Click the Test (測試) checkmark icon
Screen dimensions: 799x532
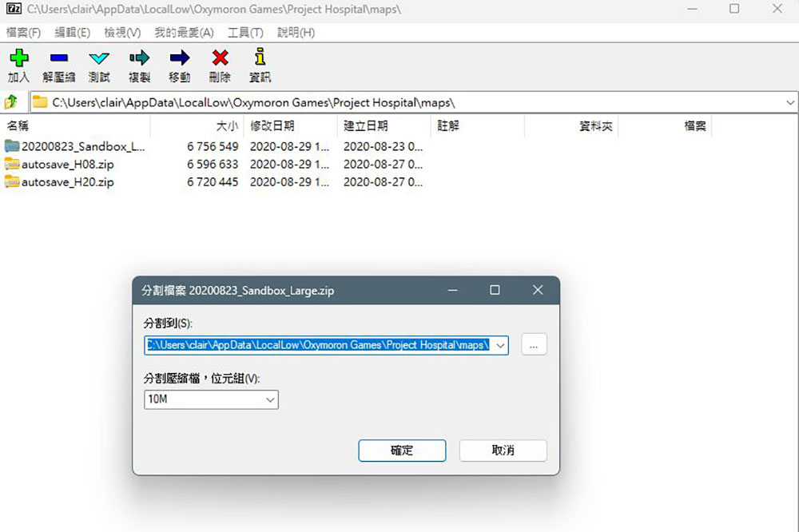[99, 58]
